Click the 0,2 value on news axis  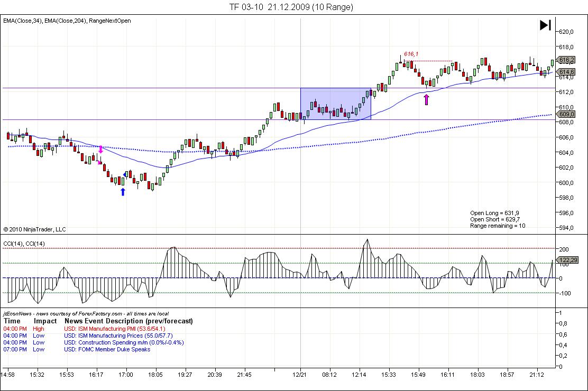563,356
